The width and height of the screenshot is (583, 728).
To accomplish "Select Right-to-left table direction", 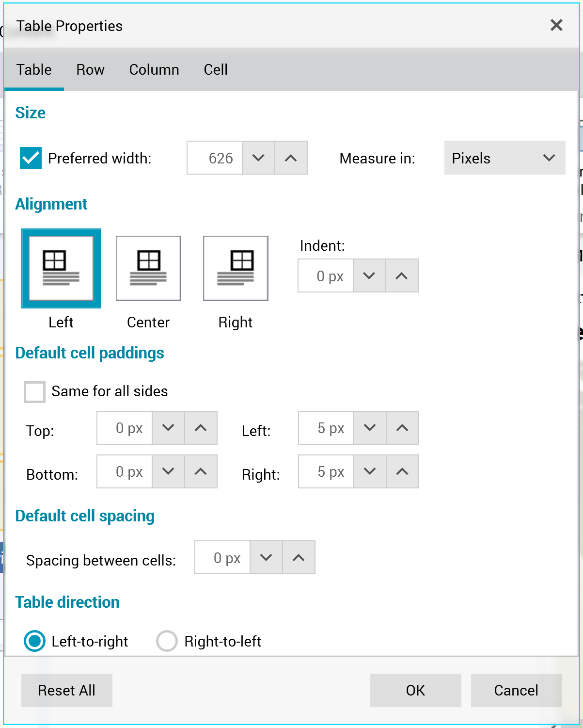I will coord(167,641).
